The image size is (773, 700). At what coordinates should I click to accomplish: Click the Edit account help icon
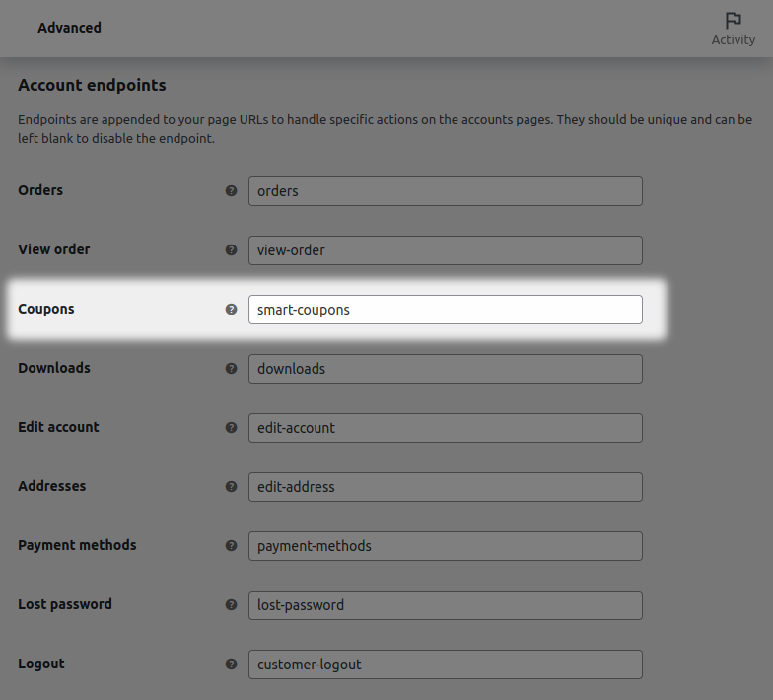[231, 428]
